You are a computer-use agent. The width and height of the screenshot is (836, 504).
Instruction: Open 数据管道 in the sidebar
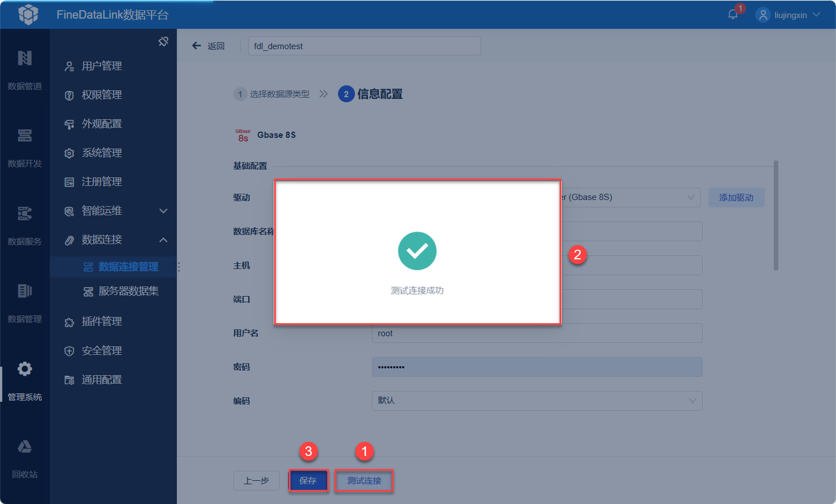[25, 70]
